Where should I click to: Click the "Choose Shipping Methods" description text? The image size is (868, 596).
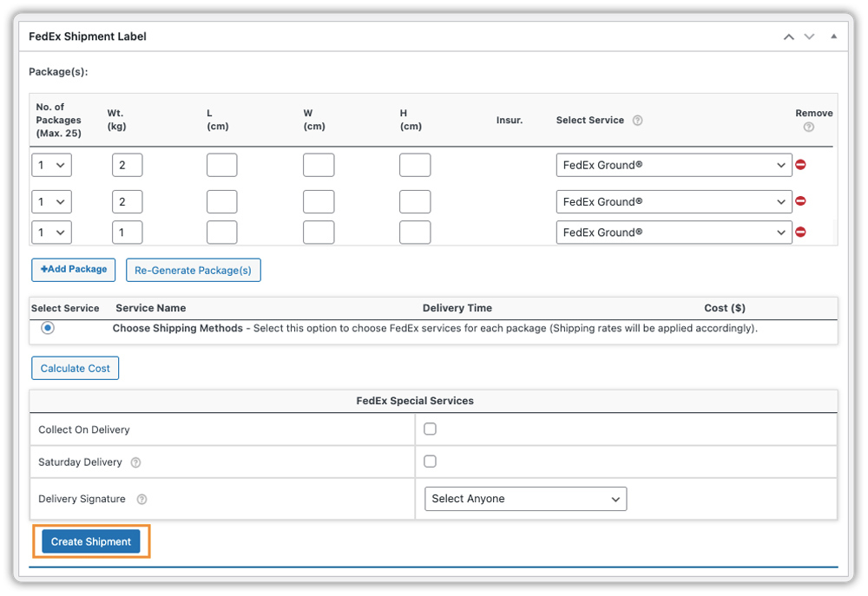pos(435,328)
